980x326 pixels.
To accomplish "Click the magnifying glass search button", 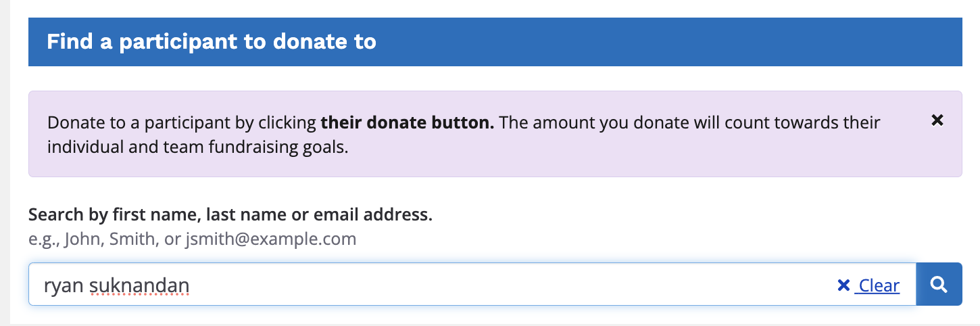I will click(939, 284).
